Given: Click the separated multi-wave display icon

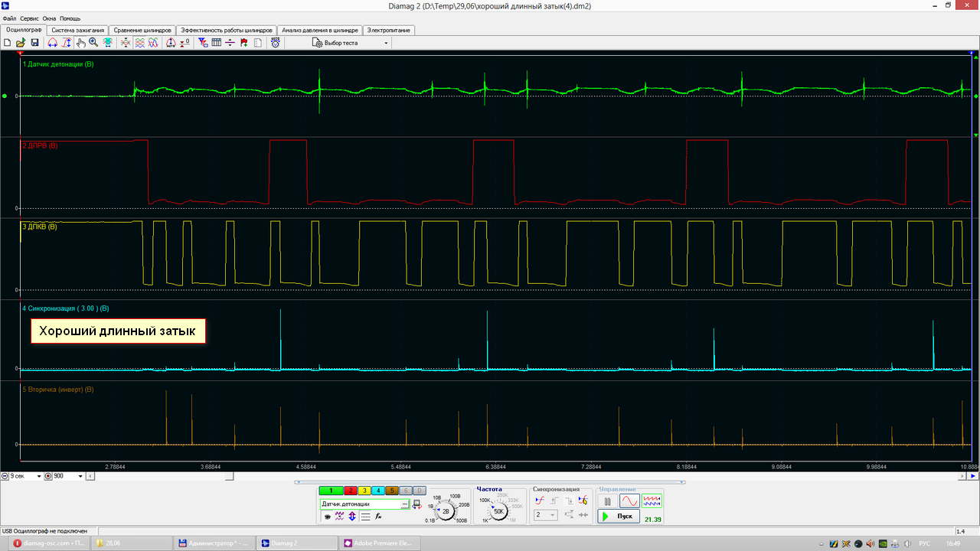Looking at the screenshot, I should [140, 43].
